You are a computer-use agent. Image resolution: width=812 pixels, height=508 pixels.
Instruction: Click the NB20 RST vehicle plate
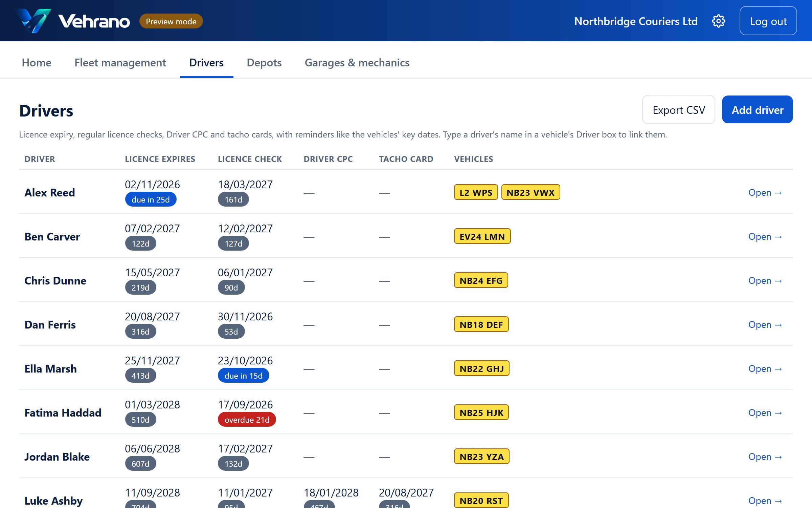481,501
